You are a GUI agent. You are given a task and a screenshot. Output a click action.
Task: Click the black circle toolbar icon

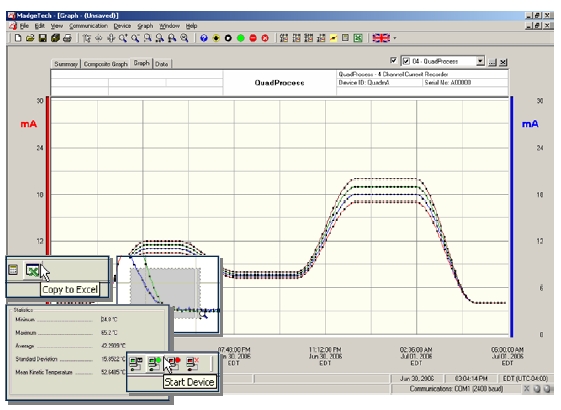(x=228, y=38)
